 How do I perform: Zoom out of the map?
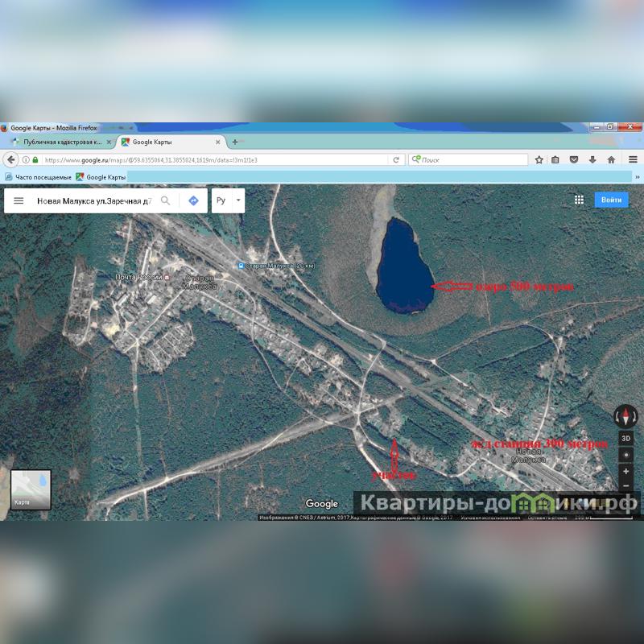(625, 485)
